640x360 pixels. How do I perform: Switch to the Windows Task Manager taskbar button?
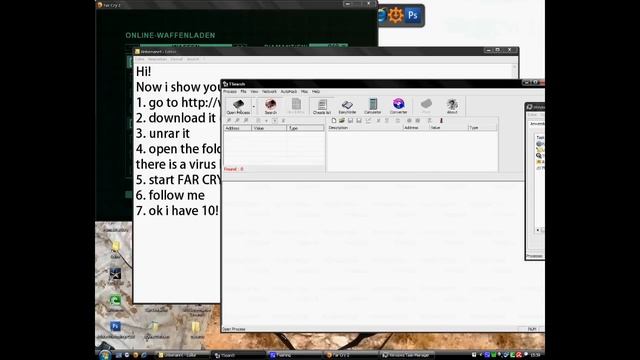click(x=406, y=355)
